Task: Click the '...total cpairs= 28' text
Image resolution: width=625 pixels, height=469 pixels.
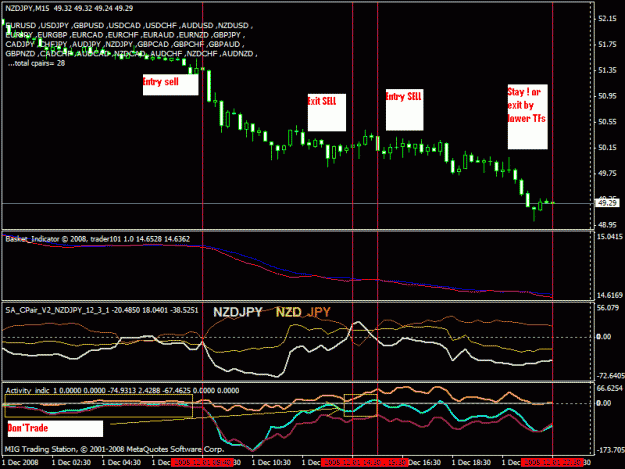Action: coord(36,63)
